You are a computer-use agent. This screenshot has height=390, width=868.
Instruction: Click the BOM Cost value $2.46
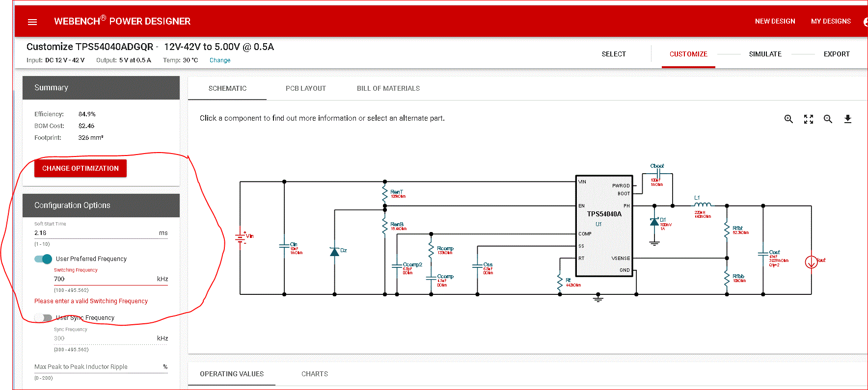tap(86, 126)
